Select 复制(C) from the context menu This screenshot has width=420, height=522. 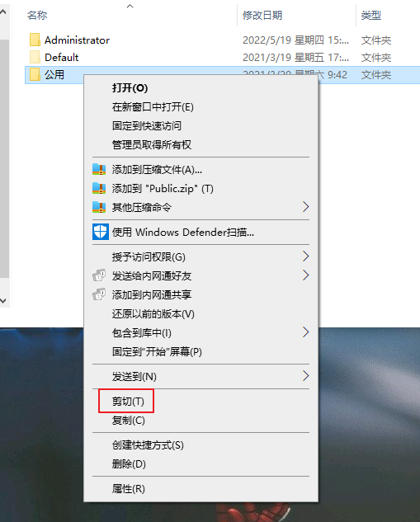point(128,421)
